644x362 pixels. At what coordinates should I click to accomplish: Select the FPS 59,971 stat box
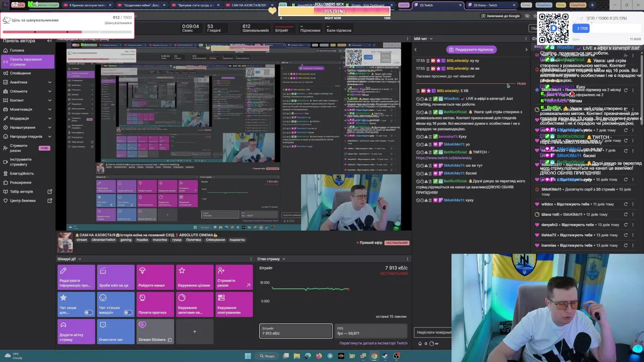click(371, 331)
